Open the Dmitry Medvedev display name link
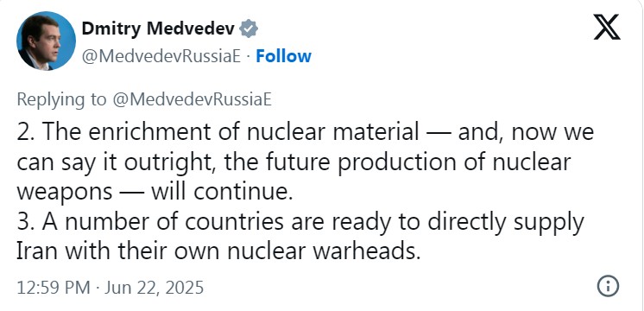 158,29
